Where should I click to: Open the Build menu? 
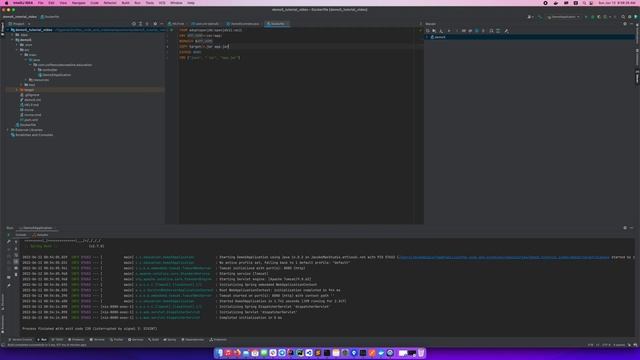pyautogui.click(x=125, y=3)
